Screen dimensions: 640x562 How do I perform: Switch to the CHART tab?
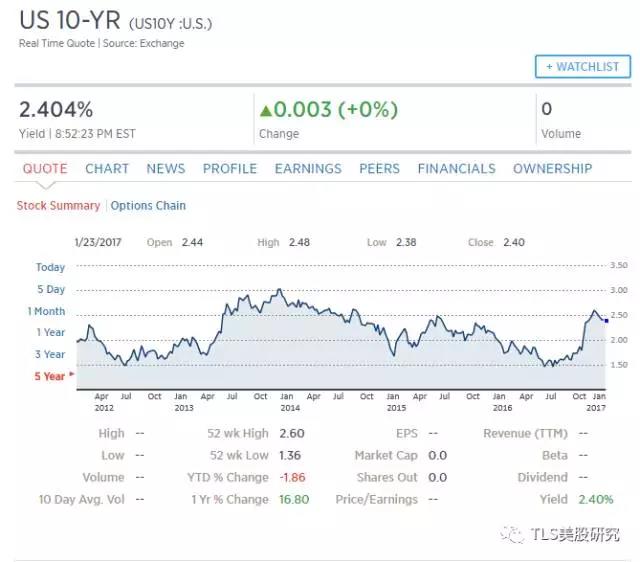coord(107,169)
